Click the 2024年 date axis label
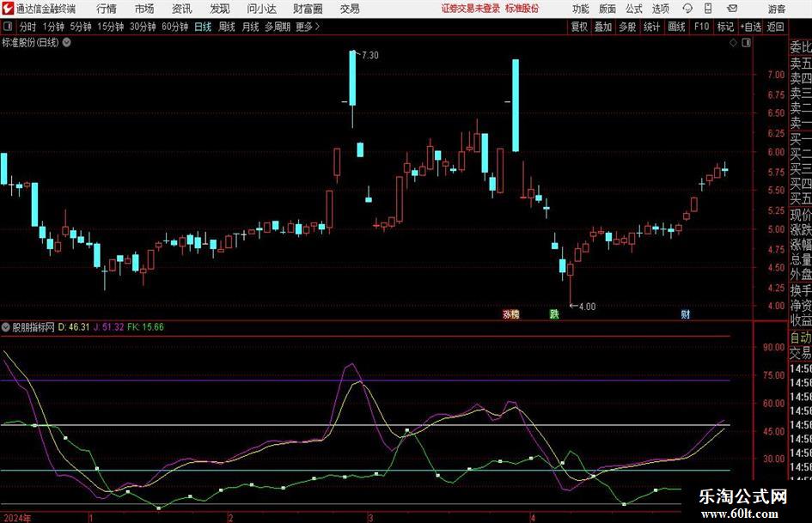The image size is (812, 523). point(17,518)
